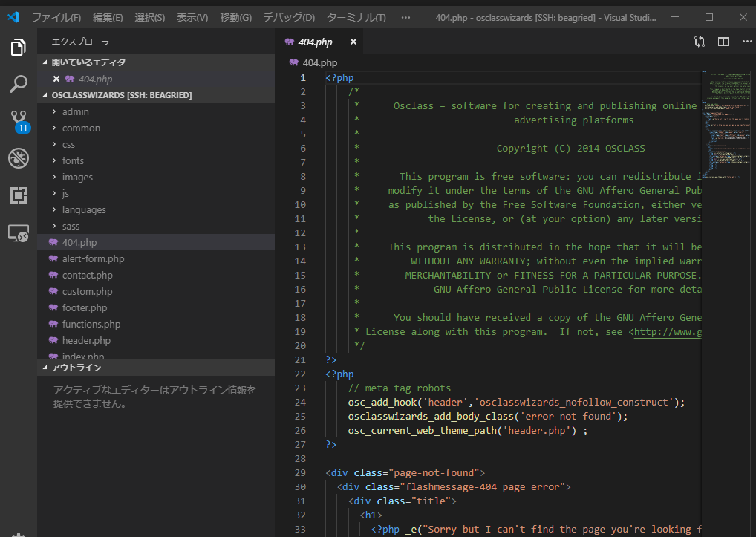
Task: Expand the css folder
Action: click(54, 145)
